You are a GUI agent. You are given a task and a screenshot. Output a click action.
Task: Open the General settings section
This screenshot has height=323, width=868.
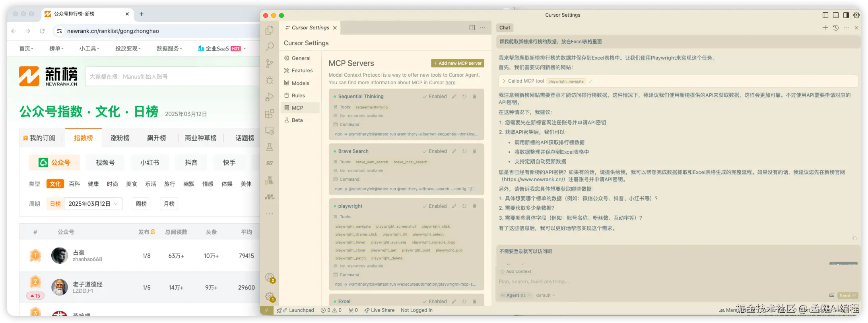click(x=301, y=58)
